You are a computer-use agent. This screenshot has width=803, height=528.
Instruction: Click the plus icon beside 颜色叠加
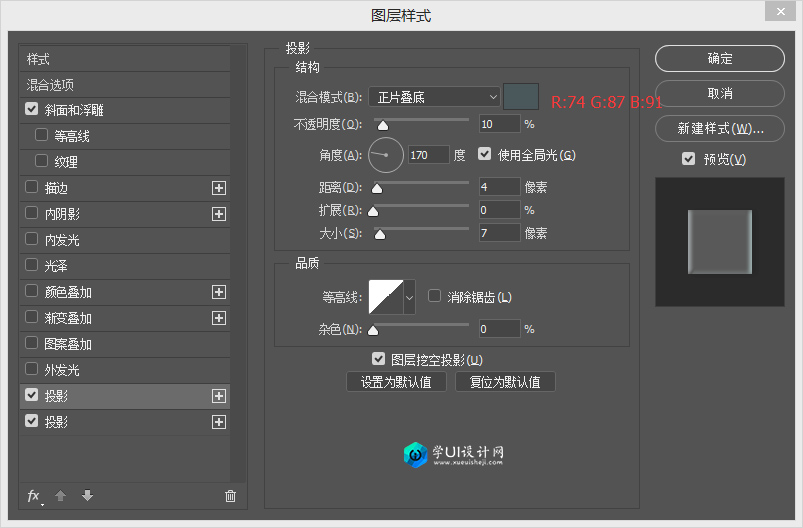click(219, 292)
